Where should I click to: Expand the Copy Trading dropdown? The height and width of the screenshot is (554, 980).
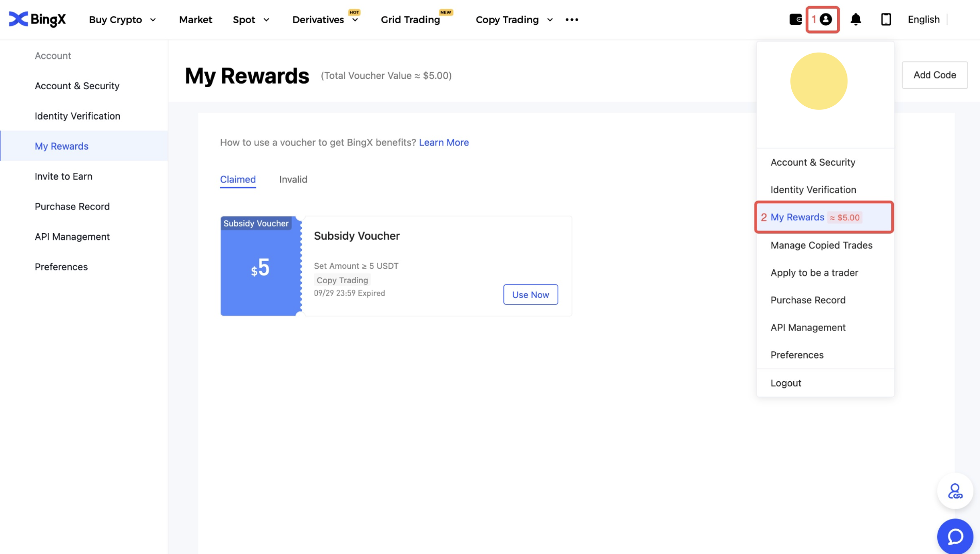[x=514, y=20]
